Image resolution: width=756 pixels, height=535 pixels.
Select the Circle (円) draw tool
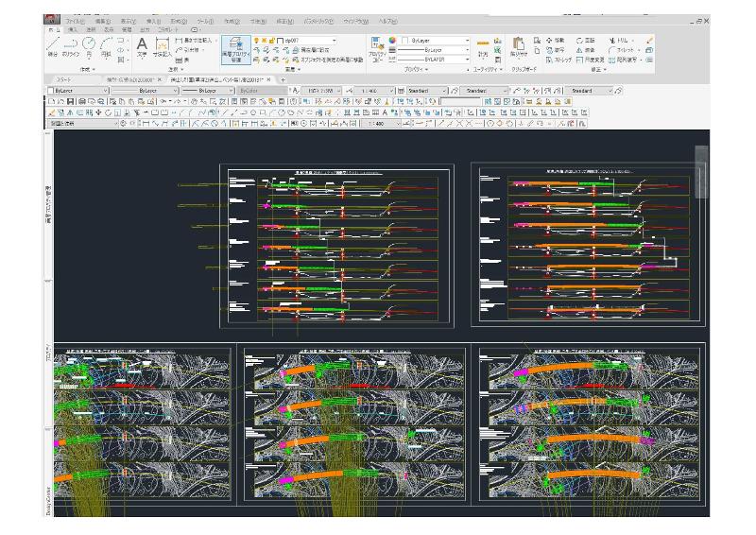tap(89, 45)
